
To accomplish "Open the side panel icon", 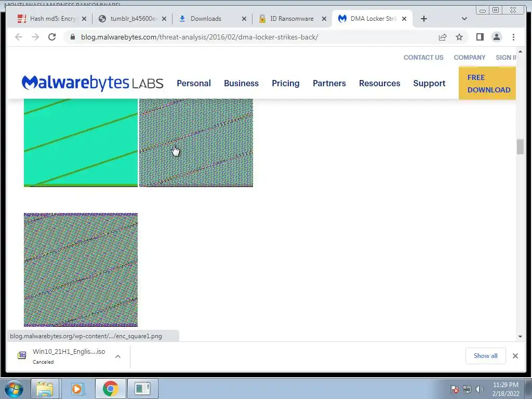I will (x=480, y=37).
